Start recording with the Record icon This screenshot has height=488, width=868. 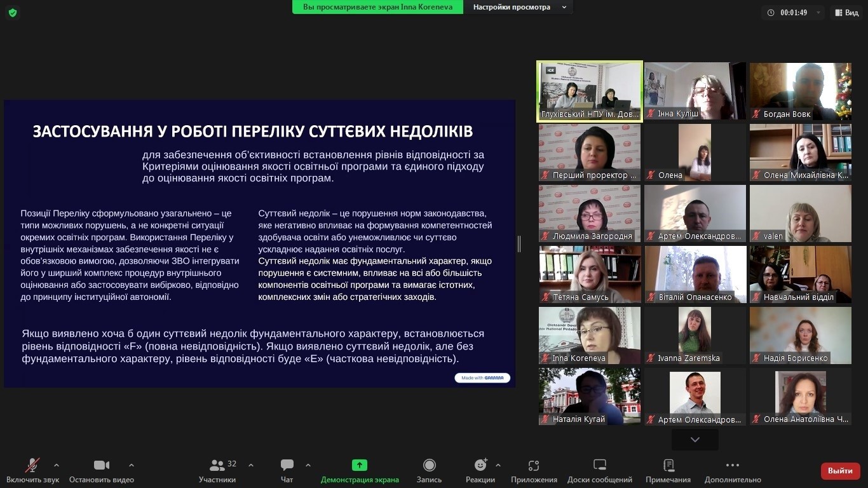pos(429,466)
